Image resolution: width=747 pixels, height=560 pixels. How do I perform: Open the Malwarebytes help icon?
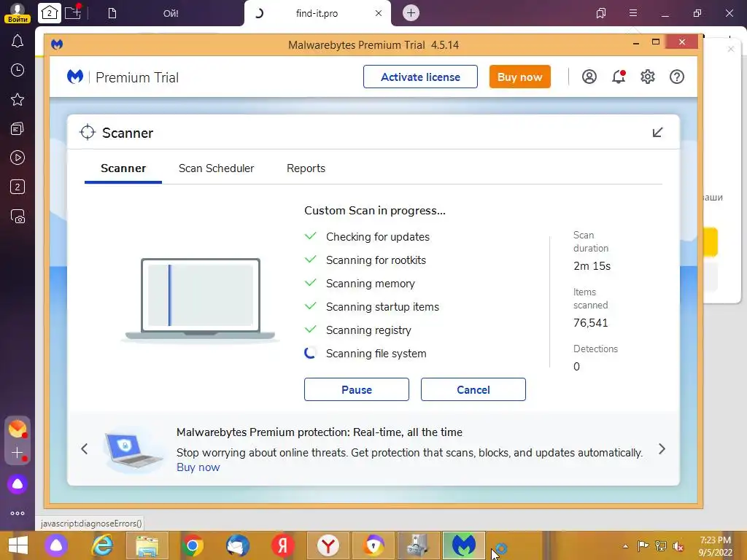(677, 77)
